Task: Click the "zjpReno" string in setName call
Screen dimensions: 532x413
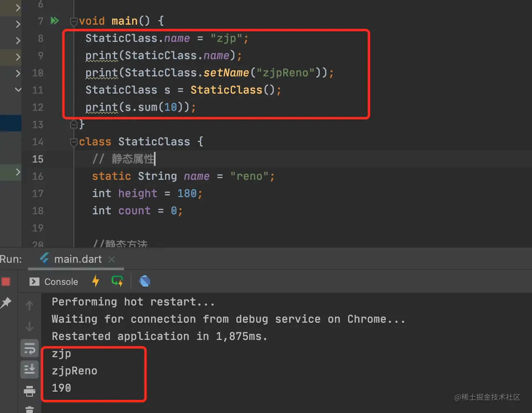Action: (286, 73)
